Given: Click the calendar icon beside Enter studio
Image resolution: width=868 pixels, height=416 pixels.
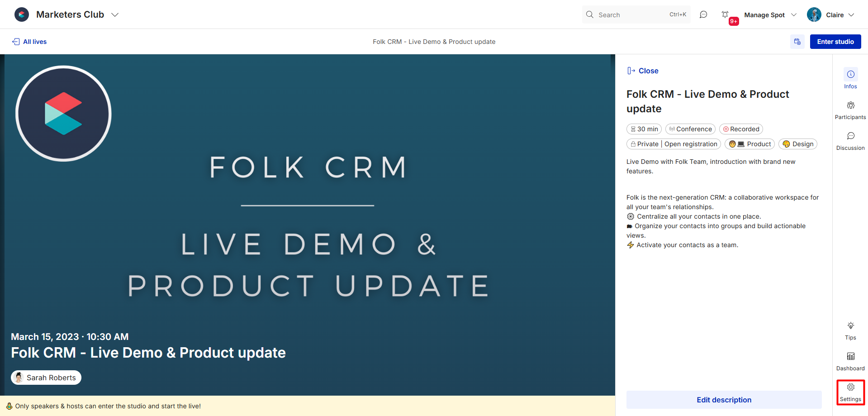Looking at the screenshot, I should point(797,42).
